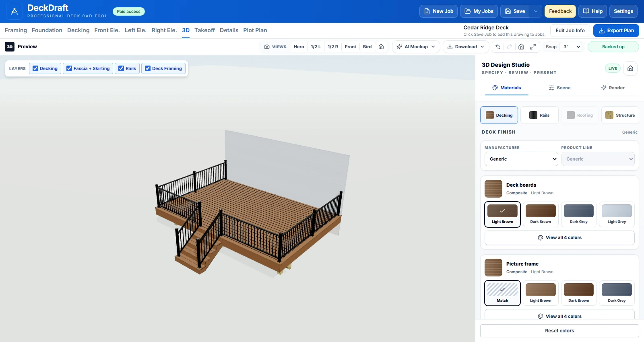Choose Dark Grey picture frame swatch
Screen dimensions: 644x342
(x=617, y=293)
